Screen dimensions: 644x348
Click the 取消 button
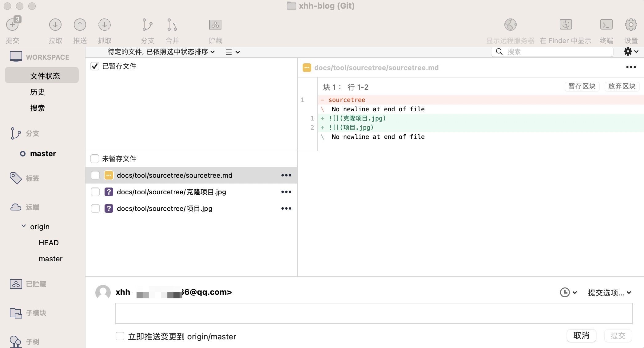581,335
